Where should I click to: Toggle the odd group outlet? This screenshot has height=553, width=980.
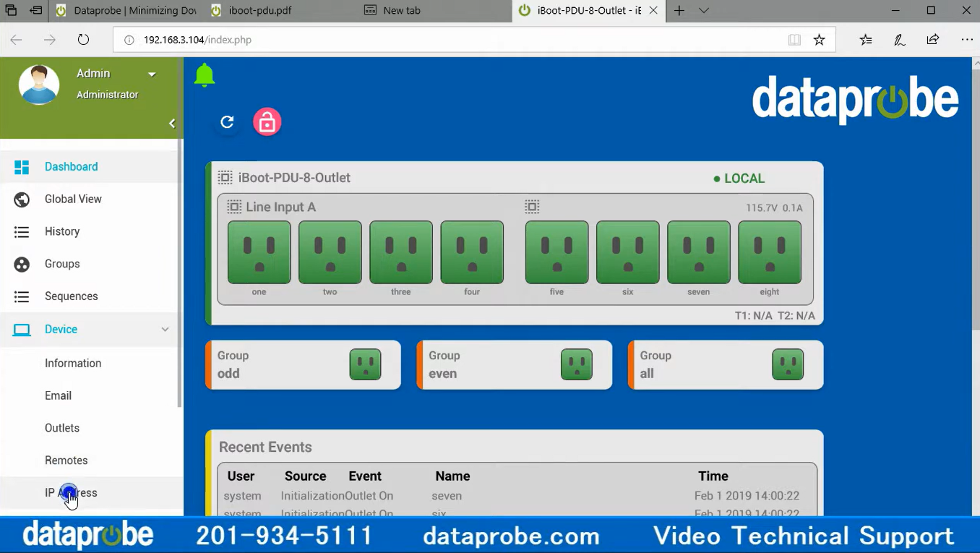pos(365,364)
